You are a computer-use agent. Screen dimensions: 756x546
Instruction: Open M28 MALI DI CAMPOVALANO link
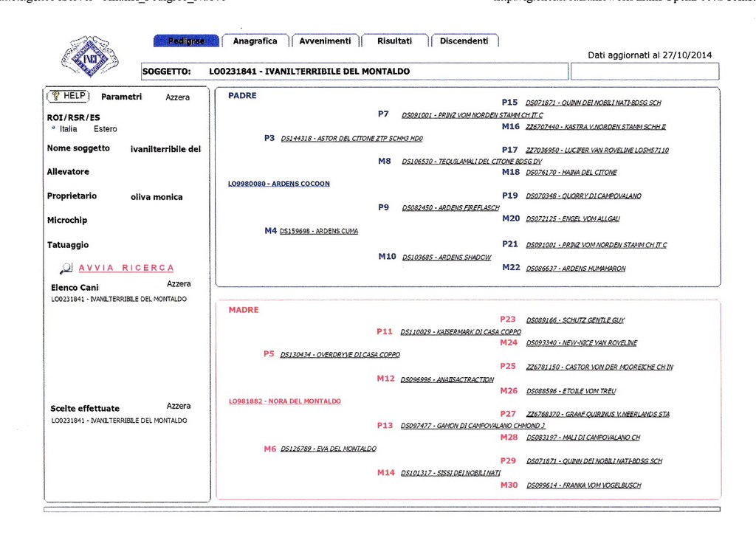point(583,438)
